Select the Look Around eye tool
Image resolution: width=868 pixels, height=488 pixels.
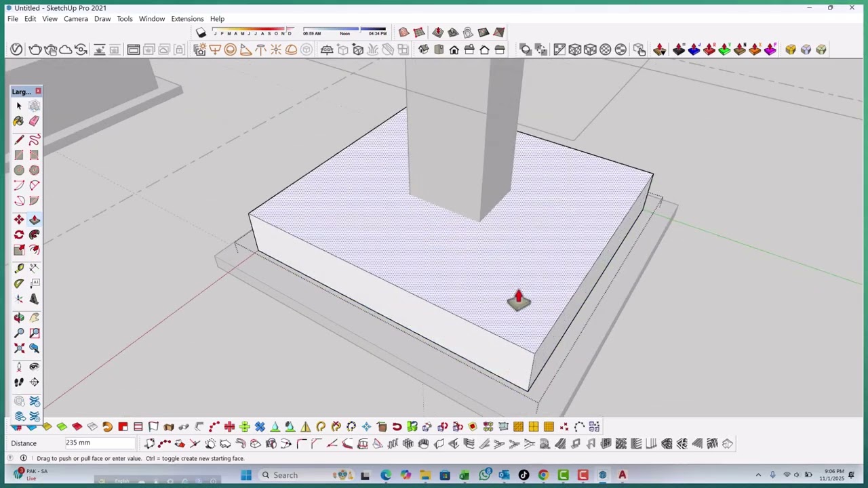pos(34,367)
